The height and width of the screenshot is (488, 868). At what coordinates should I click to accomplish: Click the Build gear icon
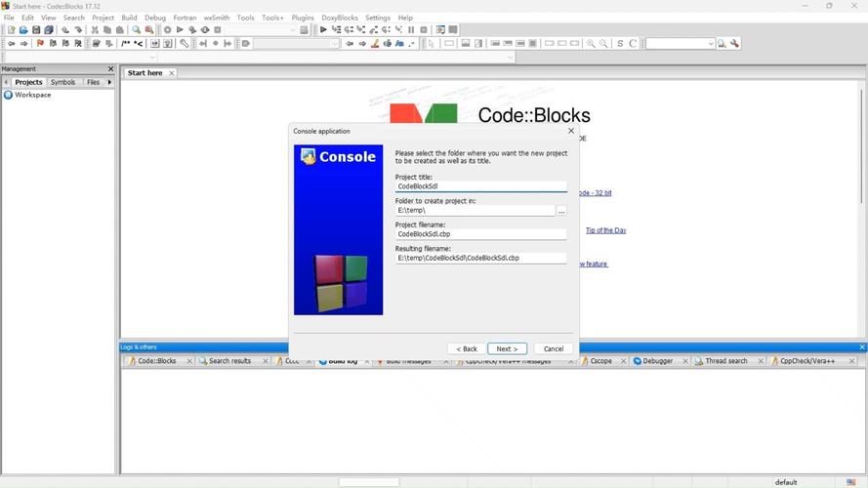point(167,30)
